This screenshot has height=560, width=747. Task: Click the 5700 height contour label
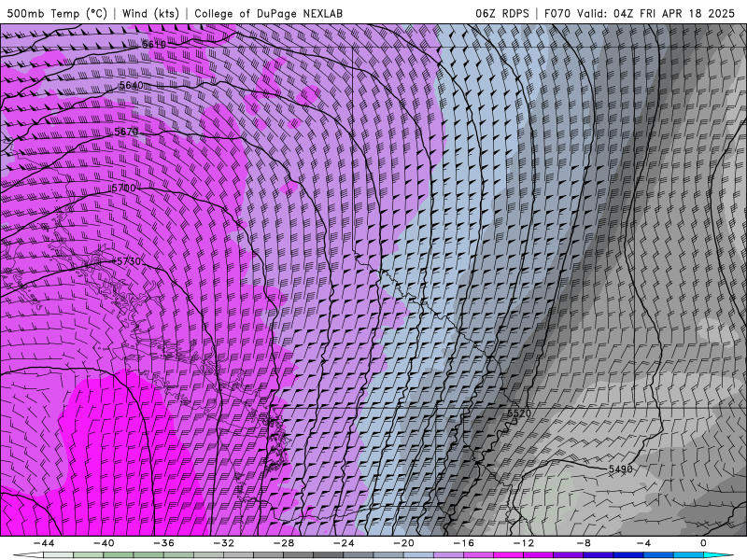(x=124, y=189)
